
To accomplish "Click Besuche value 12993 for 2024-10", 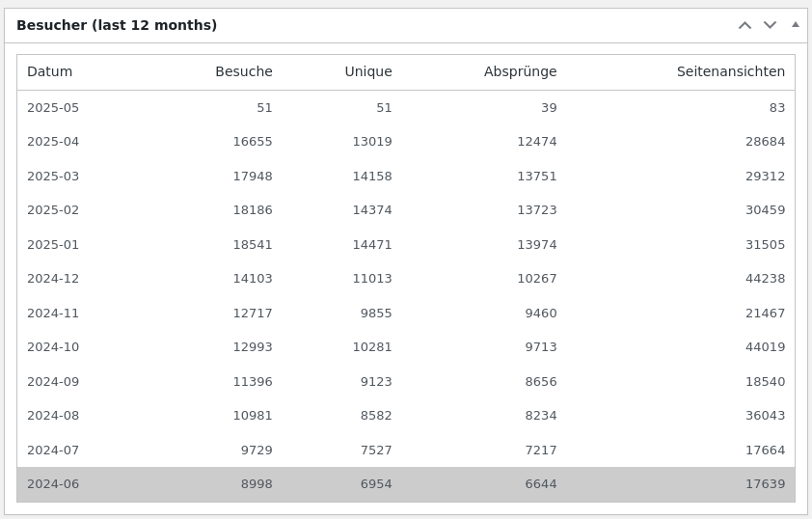I will (253, 347).
